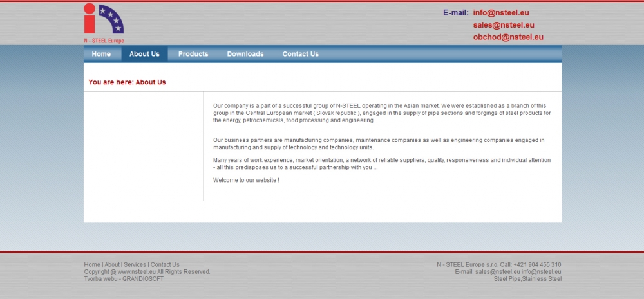
Task: Click the 'E-mail:' label in the header
Action: [456, 13]
